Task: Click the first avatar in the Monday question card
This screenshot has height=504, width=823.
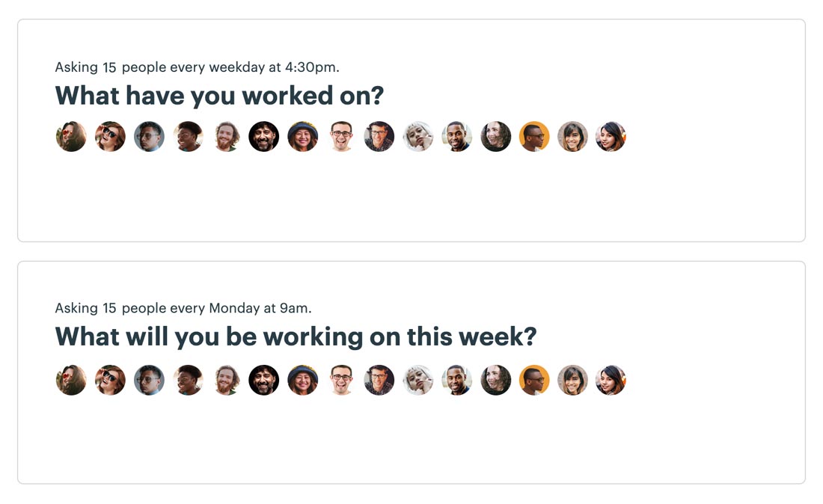Action: pos(71,380)
